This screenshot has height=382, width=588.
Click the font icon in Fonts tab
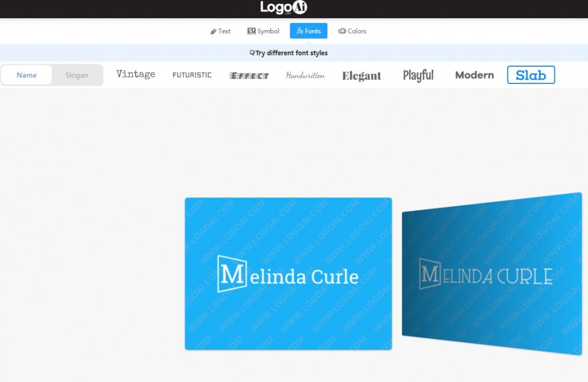[x=300, y=31]
